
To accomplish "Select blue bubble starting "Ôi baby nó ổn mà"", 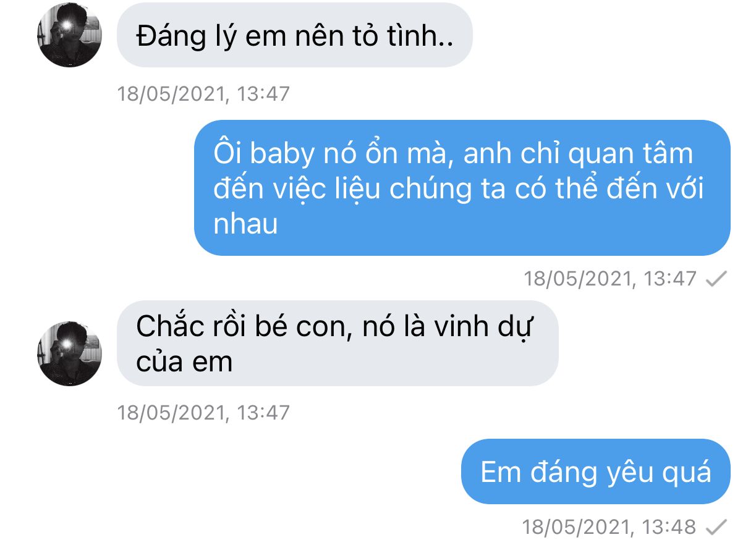I will (x=462, y=188).
